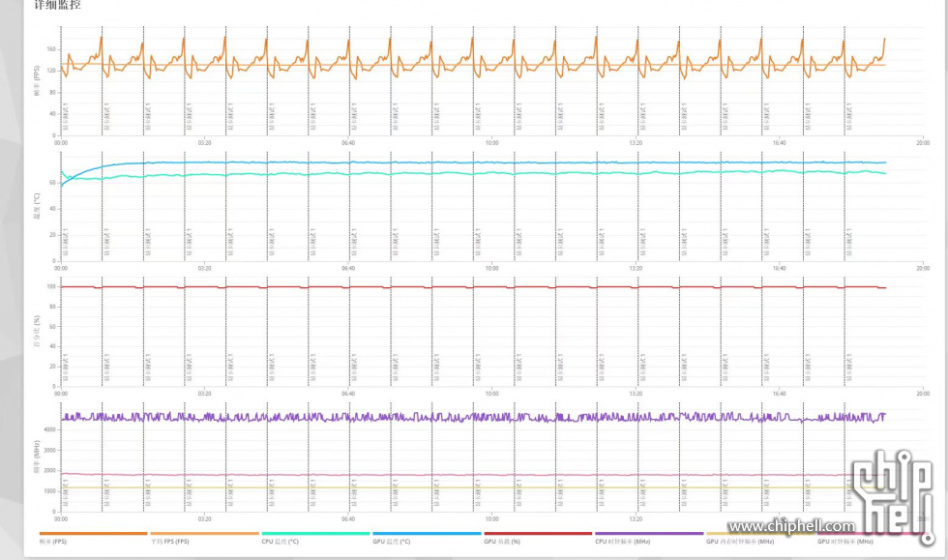Screen dimensions: 948x560
Task: Click the 1000 label on the frequency axis
Action: click(50, 491)
